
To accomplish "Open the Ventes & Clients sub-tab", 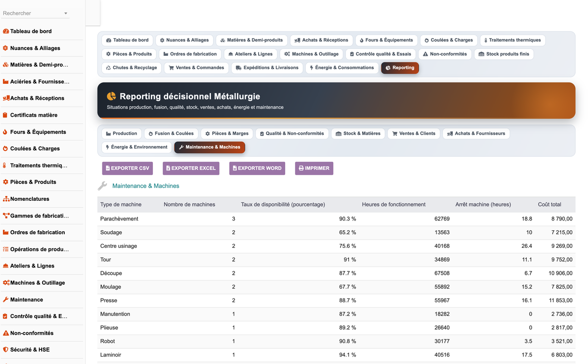I will tap(414, 133).
